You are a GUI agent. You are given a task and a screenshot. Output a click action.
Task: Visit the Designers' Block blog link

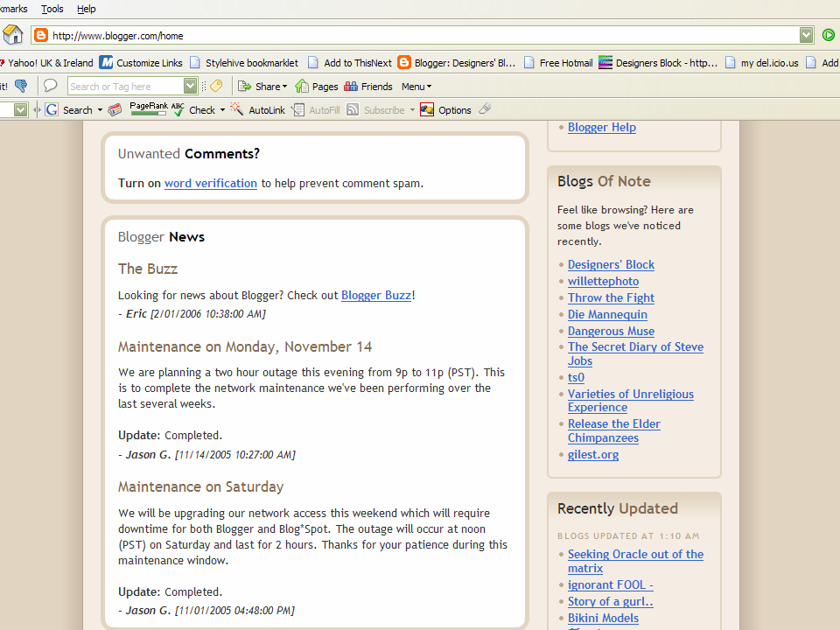pyautogui.click(x=611, y=264)
